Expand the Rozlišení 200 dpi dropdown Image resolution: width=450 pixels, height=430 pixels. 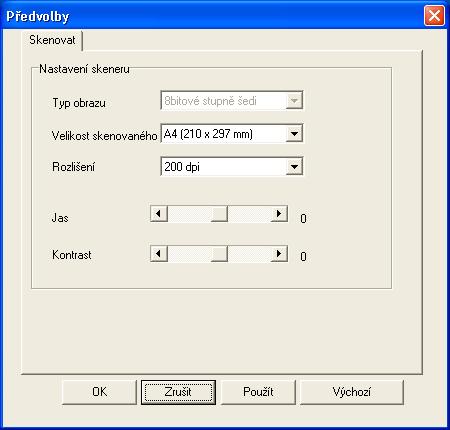coord(232,166)
